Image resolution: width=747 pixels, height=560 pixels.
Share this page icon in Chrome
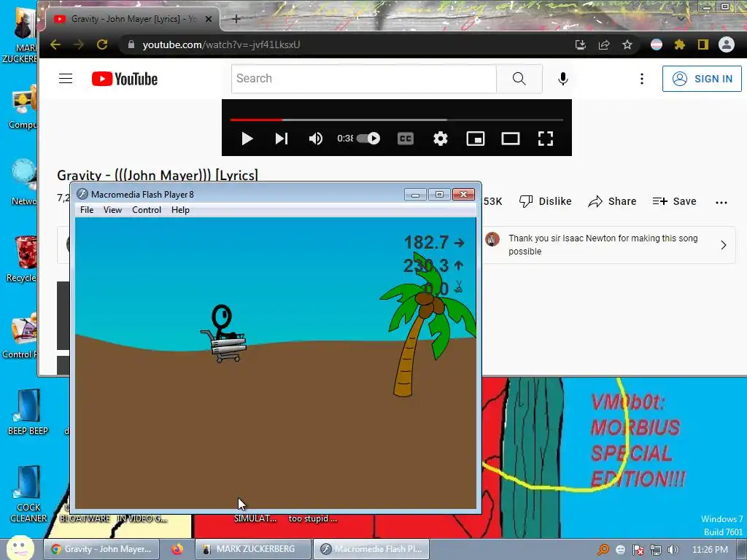coord(603,44)
